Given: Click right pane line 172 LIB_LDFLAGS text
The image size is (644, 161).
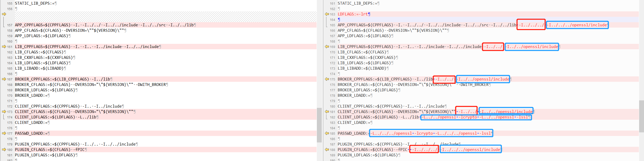Looking at the screenshot, I should coord(365,63).
